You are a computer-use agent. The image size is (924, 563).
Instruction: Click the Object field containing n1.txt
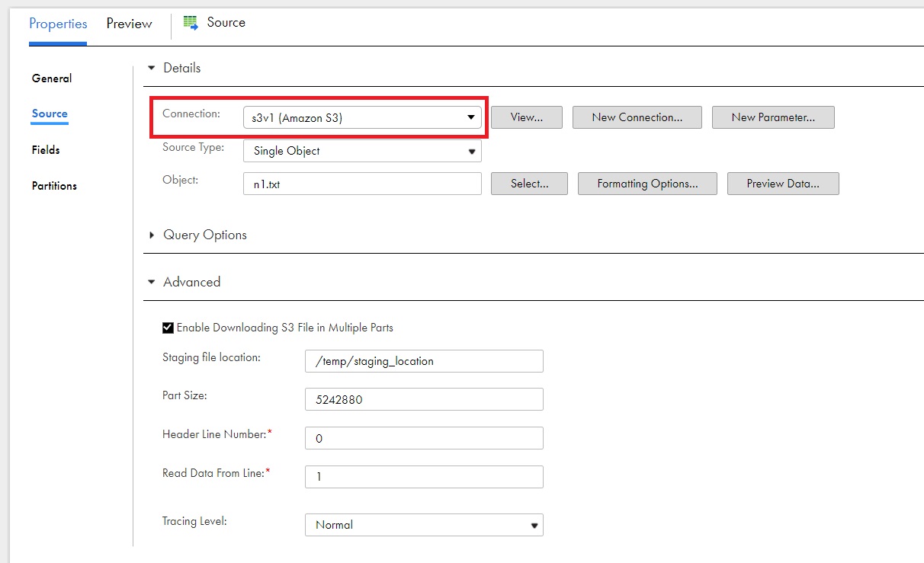tap(362, 184)
